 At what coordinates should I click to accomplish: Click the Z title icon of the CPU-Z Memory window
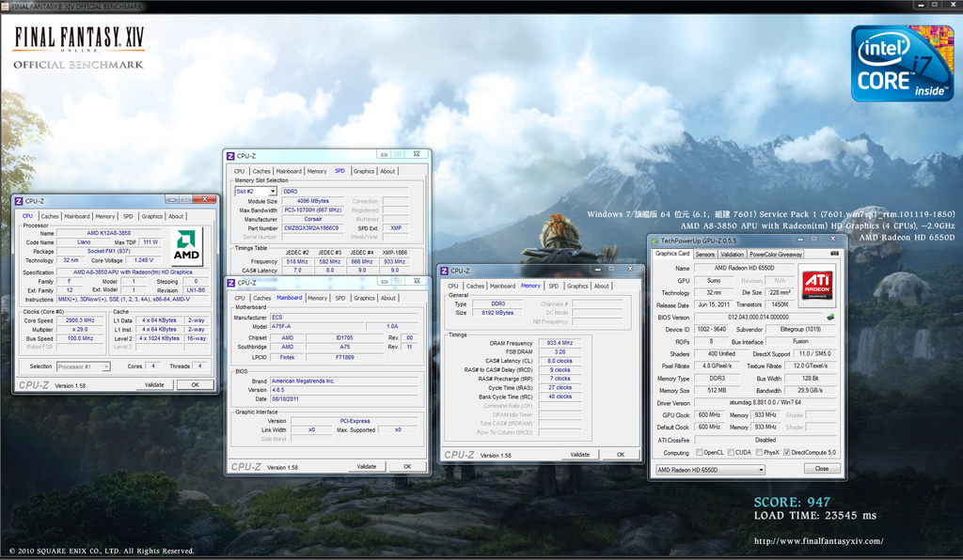[x=444, y=271]
